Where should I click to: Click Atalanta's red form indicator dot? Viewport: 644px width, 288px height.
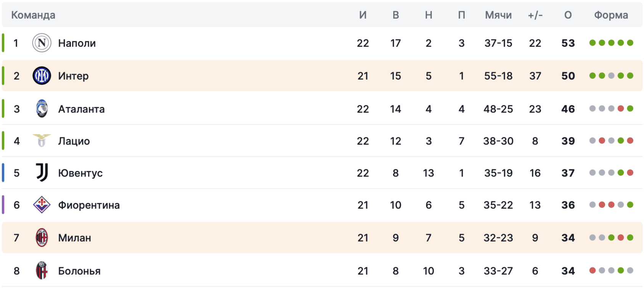click(x=621, y=109)
